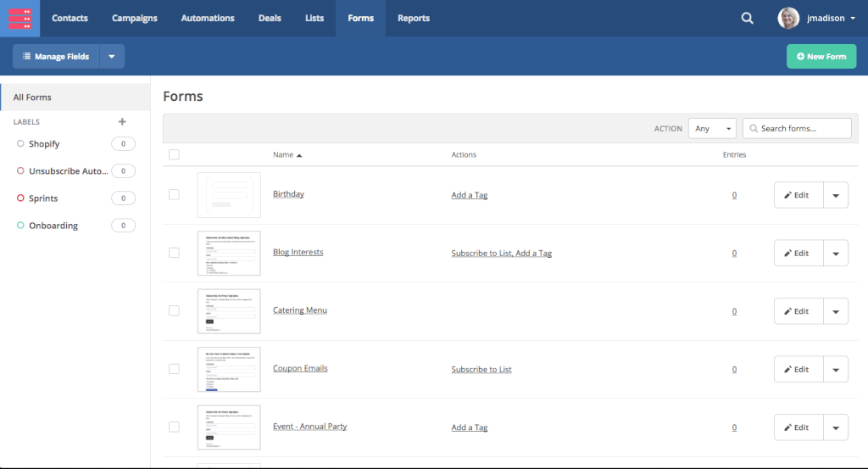Open the Campaigns tab

(135, 18)
